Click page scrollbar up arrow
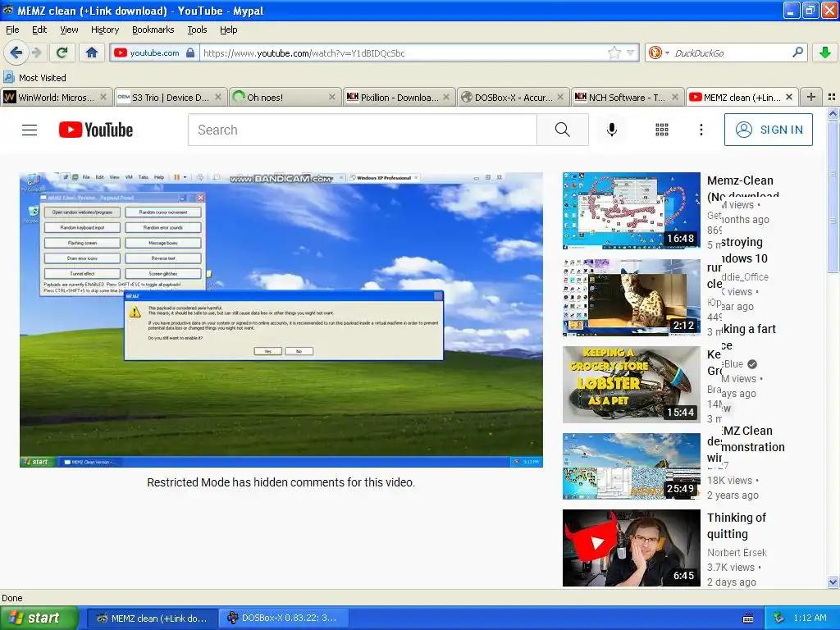This screenshot has width=840, height=630. point(833,113)
